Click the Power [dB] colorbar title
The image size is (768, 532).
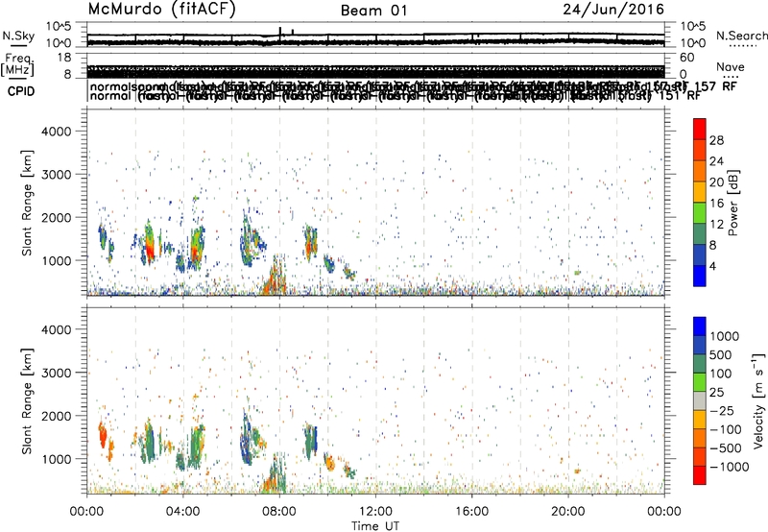pos(732,203)
